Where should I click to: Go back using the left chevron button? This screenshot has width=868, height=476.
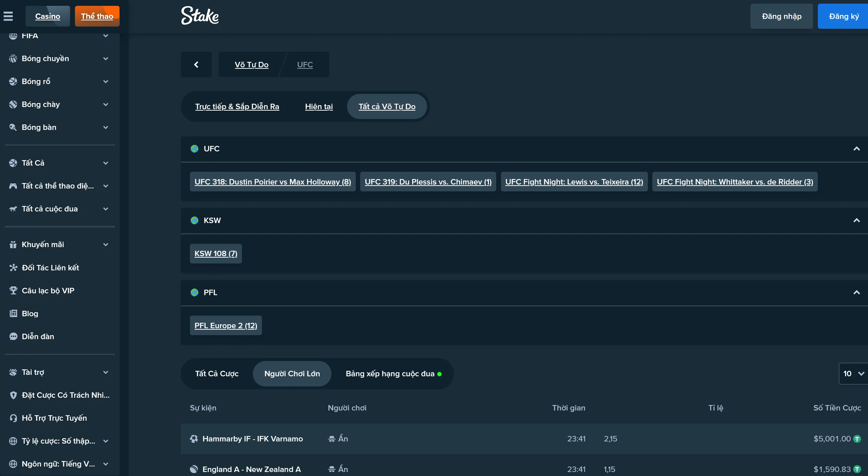pyautogui.click(x=196, y=64)
